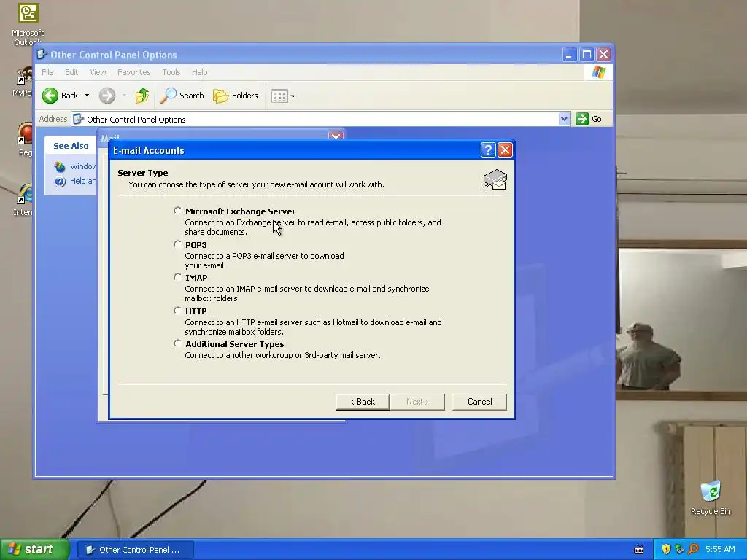The image size is (747, 560).
Task: Open the View menu
Action: (x=98, y=72)
